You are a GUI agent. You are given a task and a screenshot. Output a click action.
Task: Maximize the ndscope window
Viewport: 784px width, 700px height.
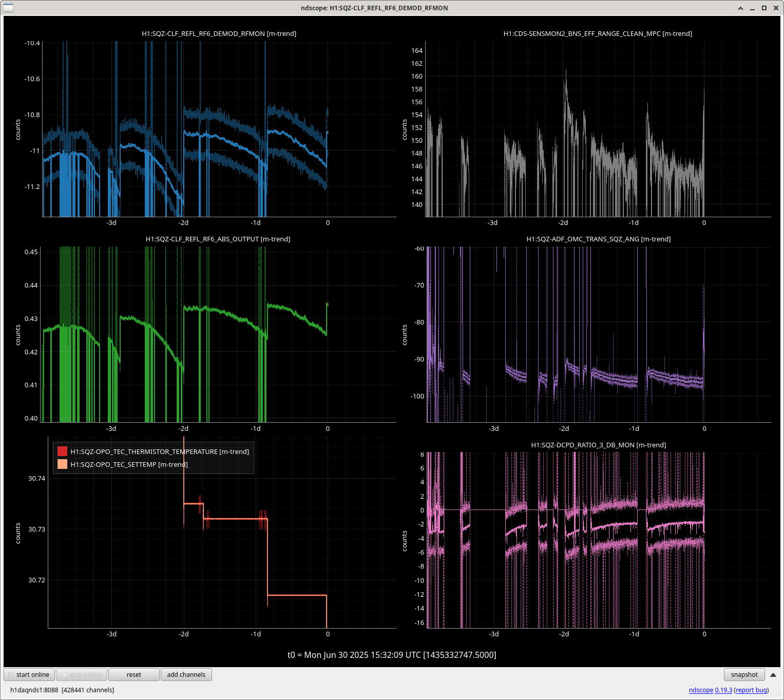(764, 8)
